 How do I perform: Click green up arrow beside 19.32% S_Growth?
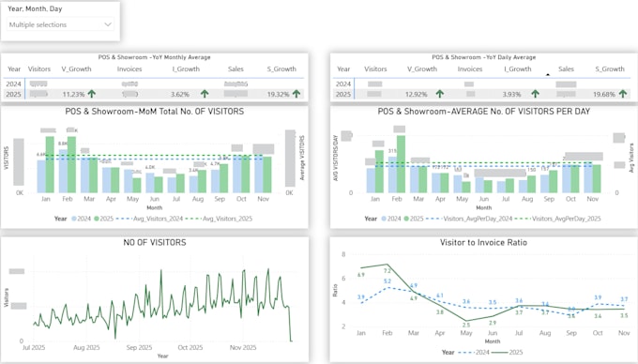coord(296,94)
